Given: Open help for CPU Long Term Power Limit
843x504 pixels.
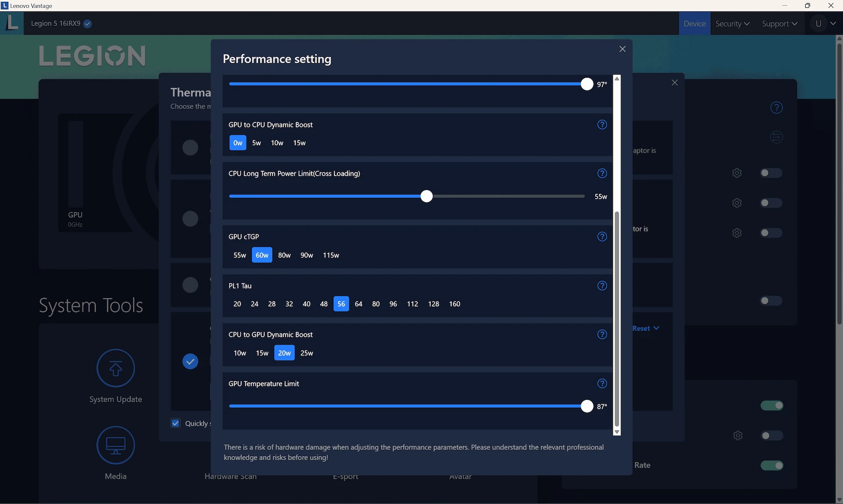Looking at the screenshot, I should (602, 173).
